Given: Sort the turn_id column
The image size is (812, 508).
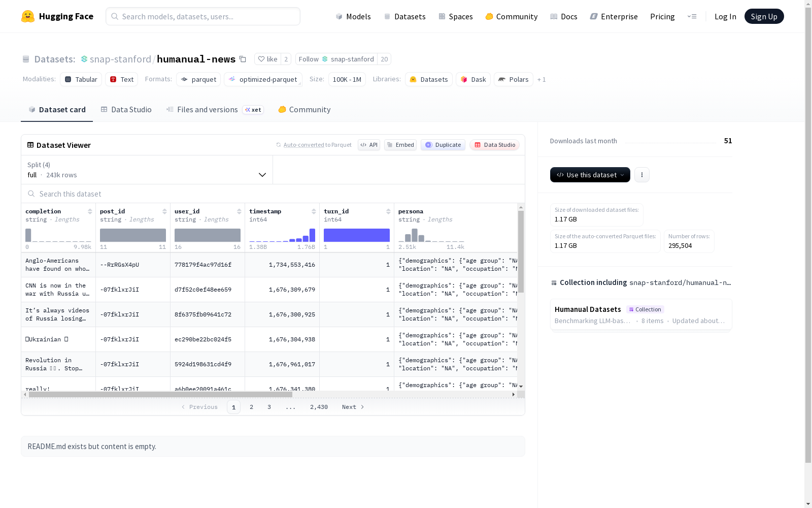Looking at the screenshot, I should click(388, 211).
